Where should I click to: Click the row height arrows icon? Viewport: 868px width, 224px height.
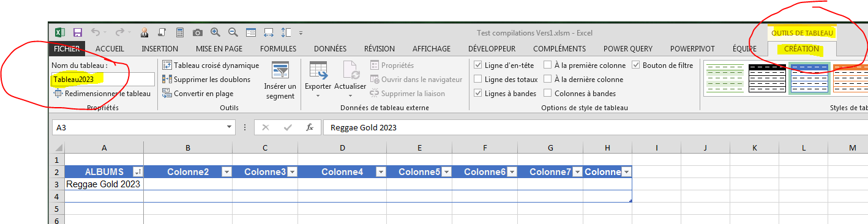[x=286, y=32]
